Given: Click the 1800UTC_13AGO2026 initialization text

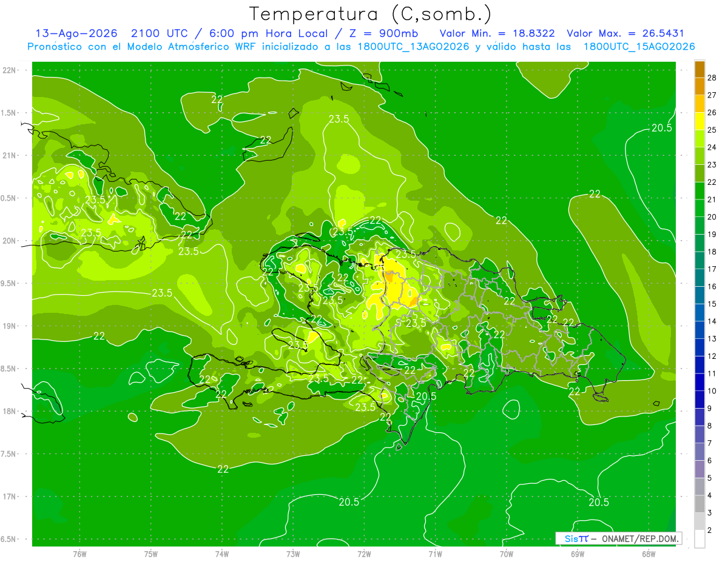Looking at the screenshot, I should point(413,47).
